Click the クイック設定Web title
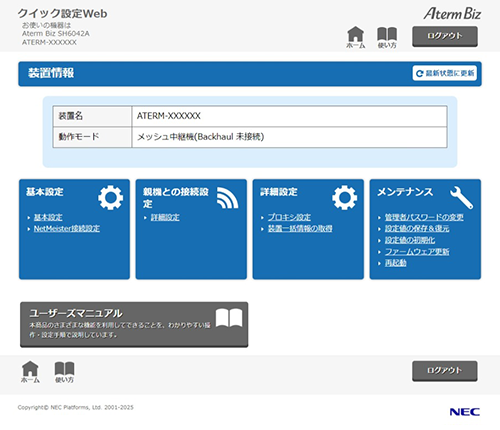This screenshot has height=430, width=500. point(62,14)
